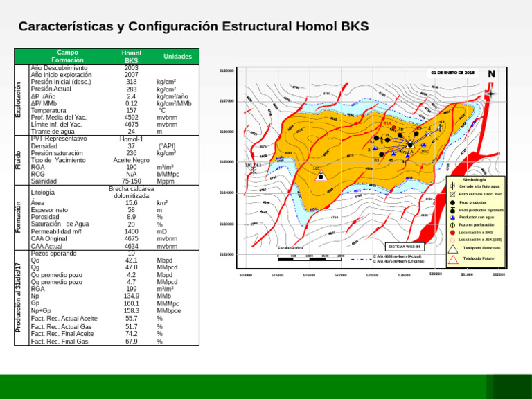Select the 'Tetrápodo Reforzado' triangle in legend
Screen dimensions: 532x399
click(453, 249)
